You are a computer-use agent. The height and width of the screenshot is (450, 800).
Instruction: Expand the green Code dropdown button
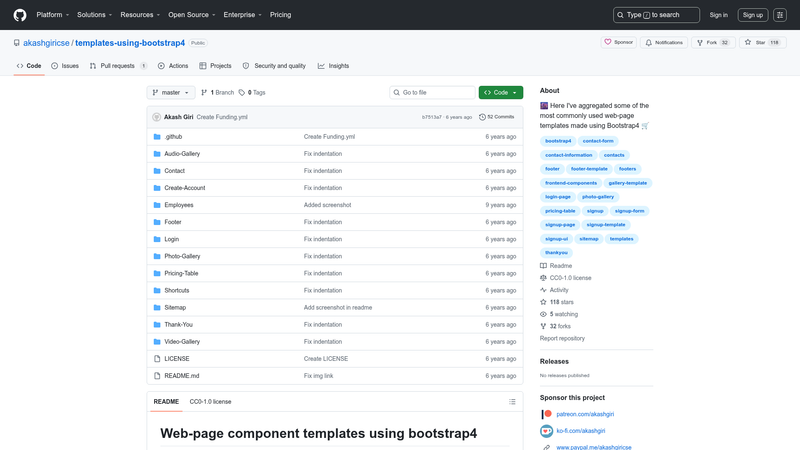click(x=501, y=92)
